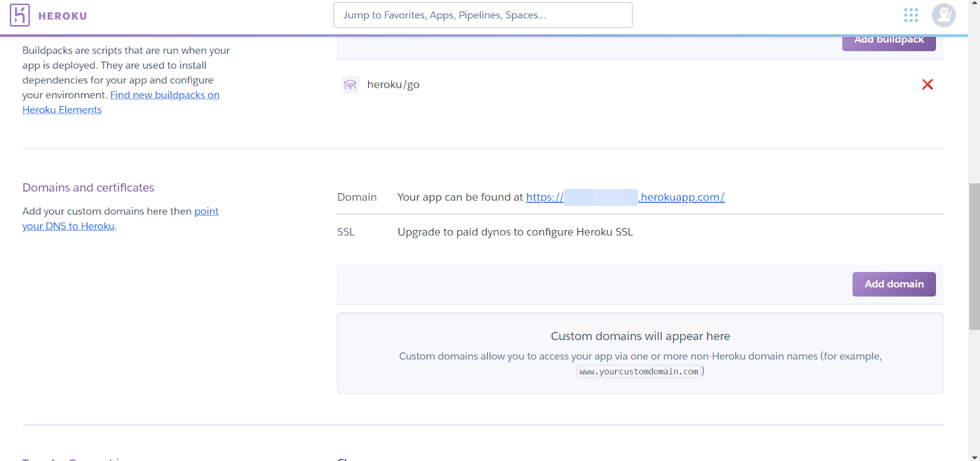The height and width of the screenshot is (461, 980).
Task: Click the HEROKU wordmark text
Action: (62, 16)
